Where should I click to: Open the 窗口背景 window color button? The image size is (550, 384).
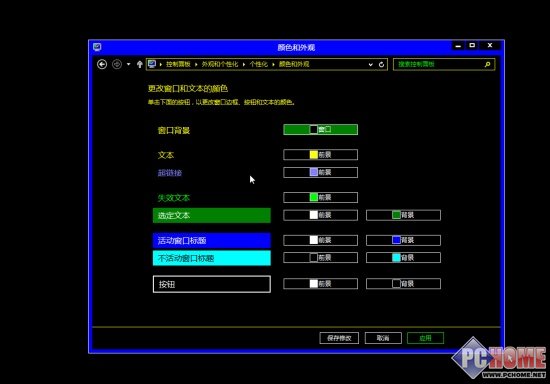(x=321, y=129)
